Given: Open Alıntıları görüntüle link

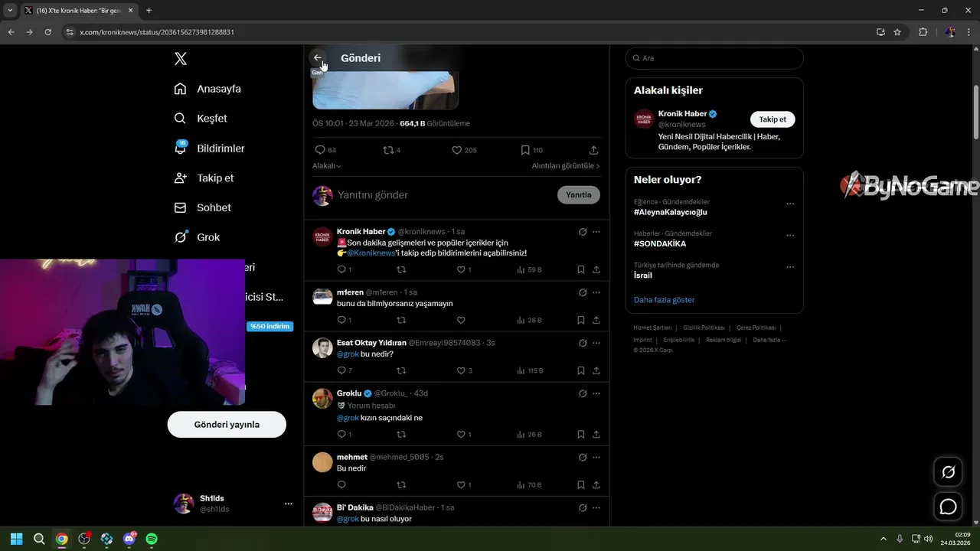Looking at the screenshot, I should 566,166.
